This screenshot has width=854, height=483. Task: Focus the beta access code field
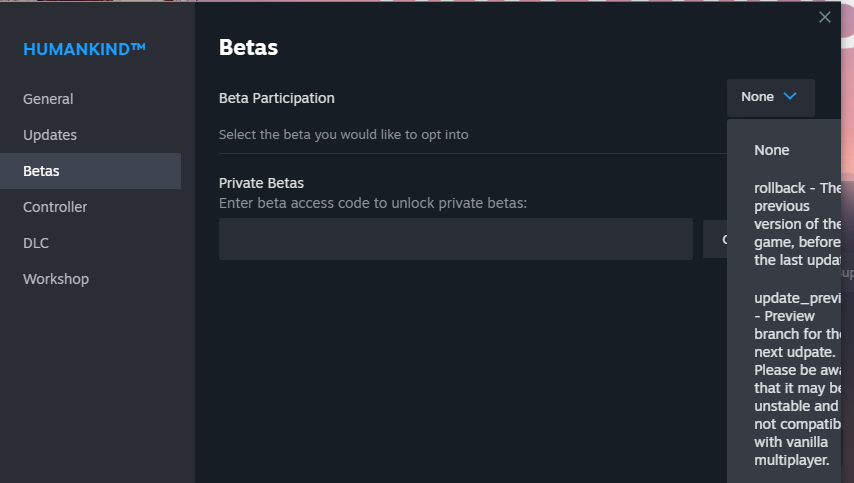[456, 239]
